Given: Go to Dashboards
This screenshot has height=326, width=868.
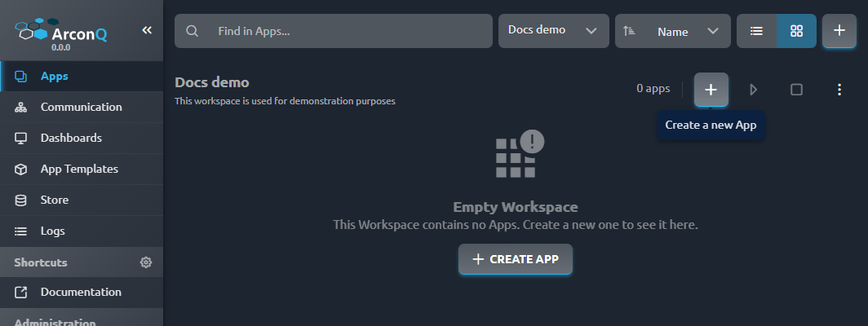Looking at the screenshot, I should pos(82,138).
